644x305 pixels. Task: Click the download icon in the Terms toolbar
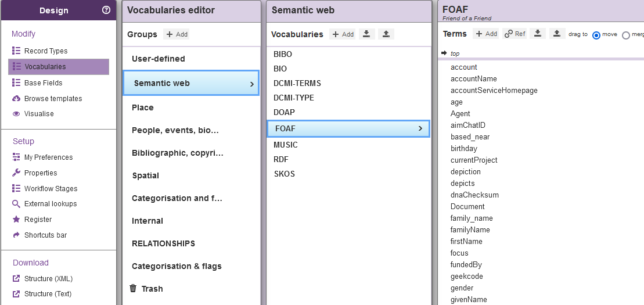(x=537, y=34)
